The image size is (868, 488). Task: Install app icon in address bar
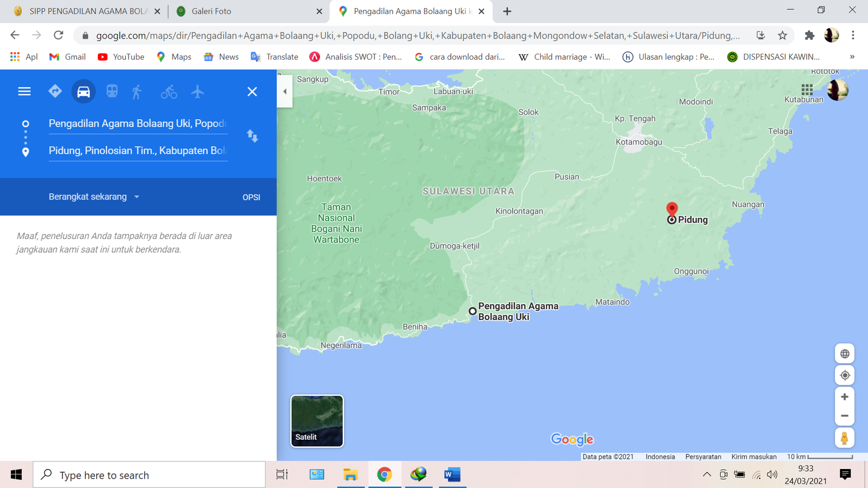point(761,35)
